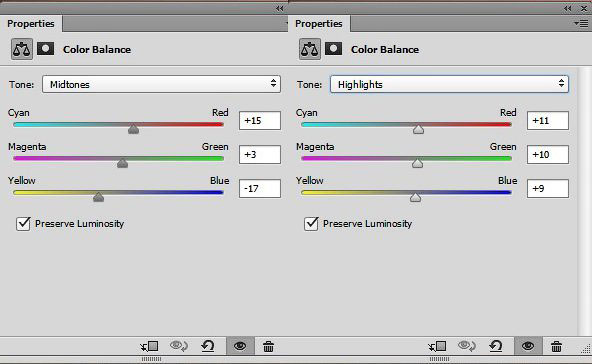
Task: Open the right Properties panel flyout menu
Action: [x=581, y=24]
